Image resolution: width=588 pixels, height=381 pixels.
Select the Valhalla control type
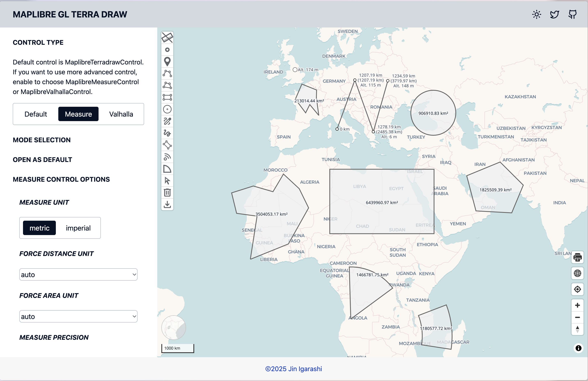121,114
